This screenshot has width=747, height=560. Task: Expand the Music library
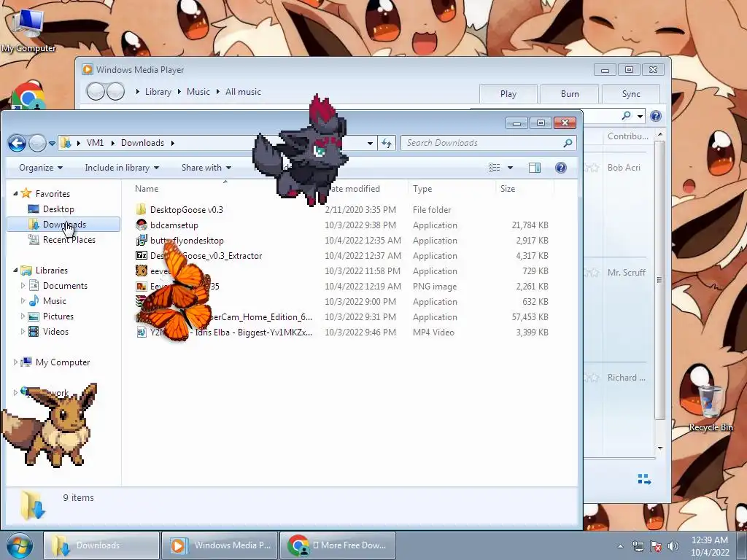point(23,301)
